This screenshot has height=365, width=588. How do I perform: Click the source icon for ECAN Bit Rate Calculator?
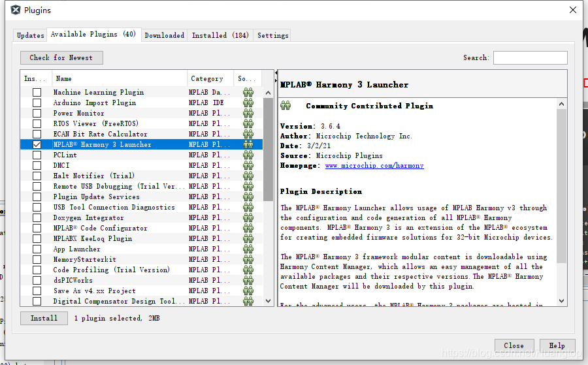(248, 134)
